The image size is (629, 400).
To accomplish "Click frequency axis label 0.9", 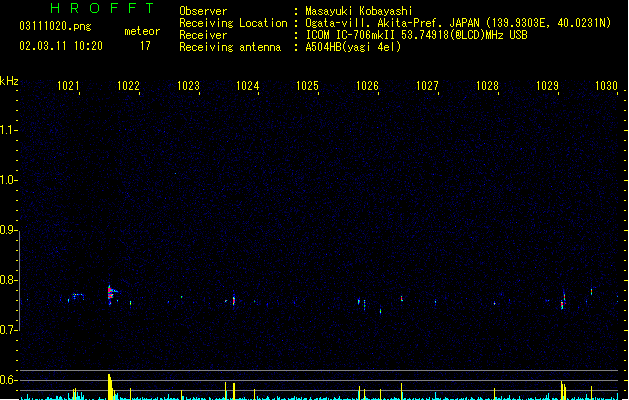I will pos(7,230).
